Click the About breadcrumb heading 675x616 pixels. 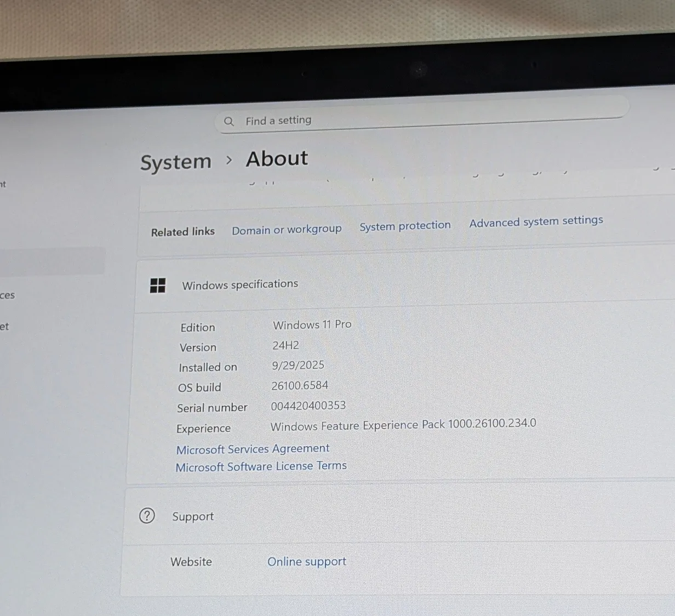pyautogui.click(x=277, y=159)
